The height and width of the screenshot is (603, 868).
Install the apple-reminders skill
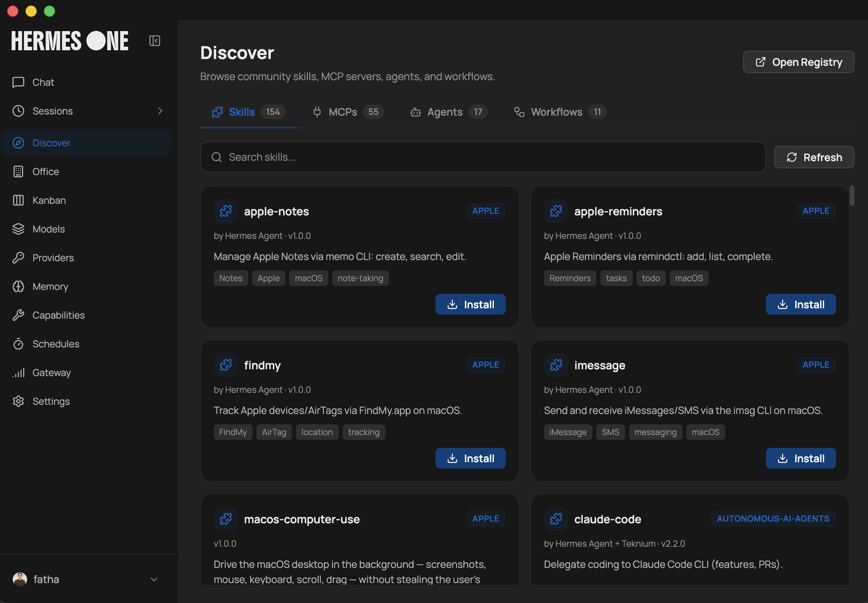(801, 304)
